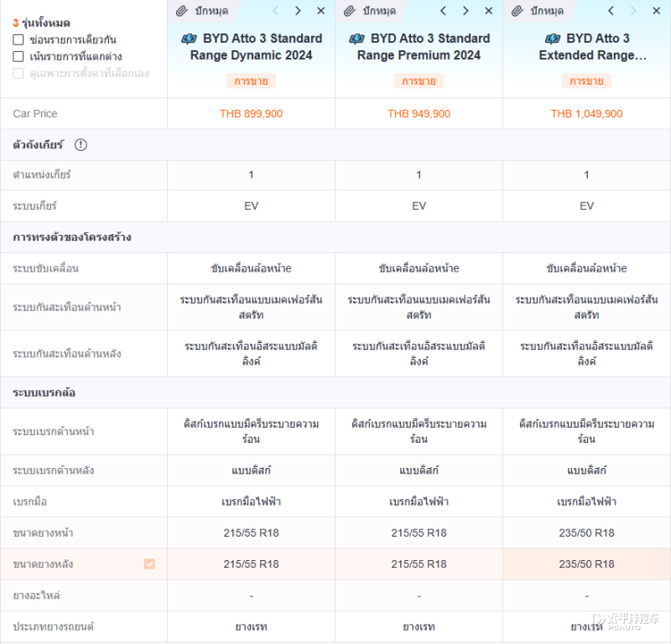Remove Atto 3 Extended Range from comparison
The width and height of the screenshot is (671, 644).
point(657,11)
